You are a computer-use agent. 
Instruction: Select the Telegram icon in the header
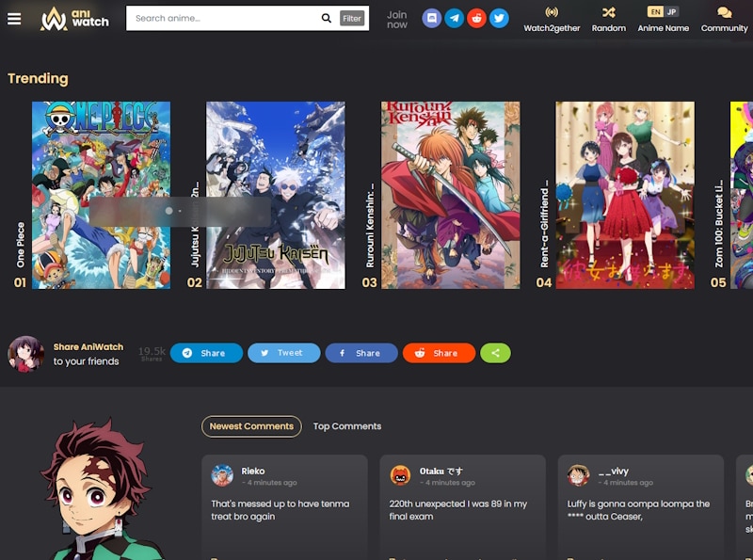point(454,18)
